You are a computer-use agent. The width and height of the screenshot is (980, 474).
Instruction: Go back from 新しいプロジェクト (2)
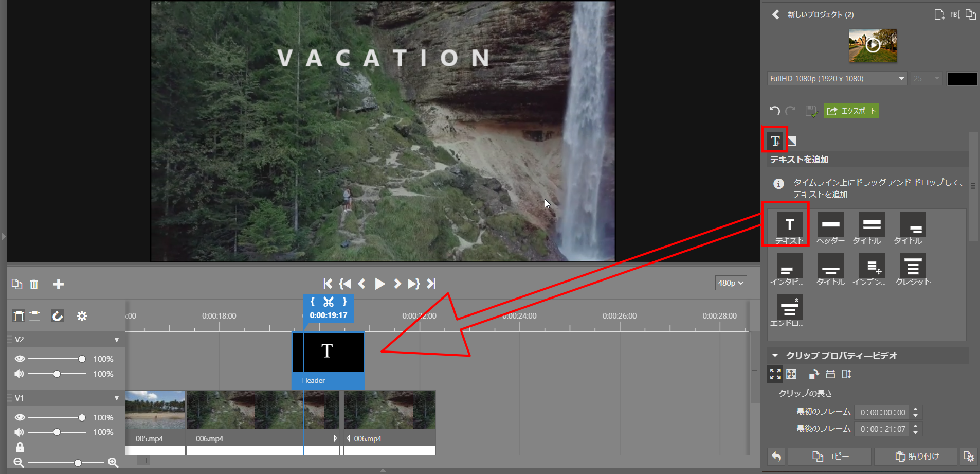(x=775, y=14)
